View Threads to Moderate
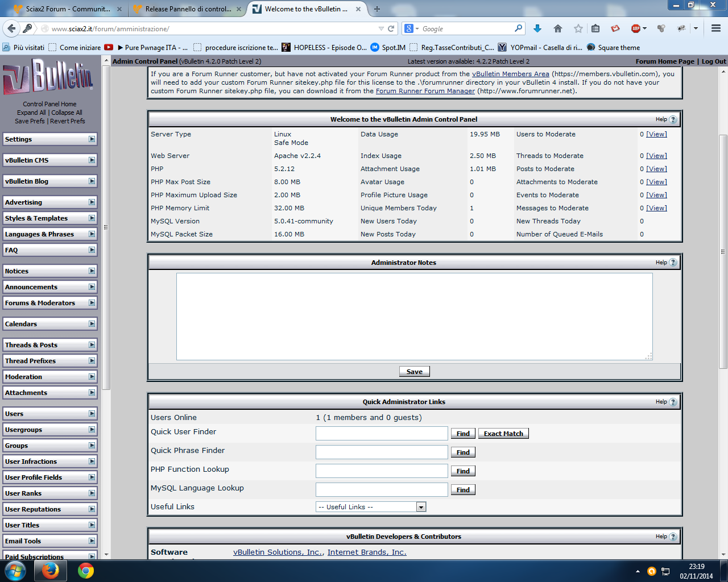Image resolution: width=728 pixels, height=582 pixels. [656, 156]
